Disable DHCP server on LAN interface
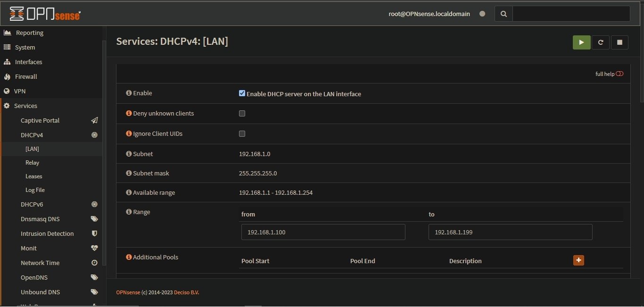This screenshot has width=644, height=307. pyautogui.click(x=242, y=93)
